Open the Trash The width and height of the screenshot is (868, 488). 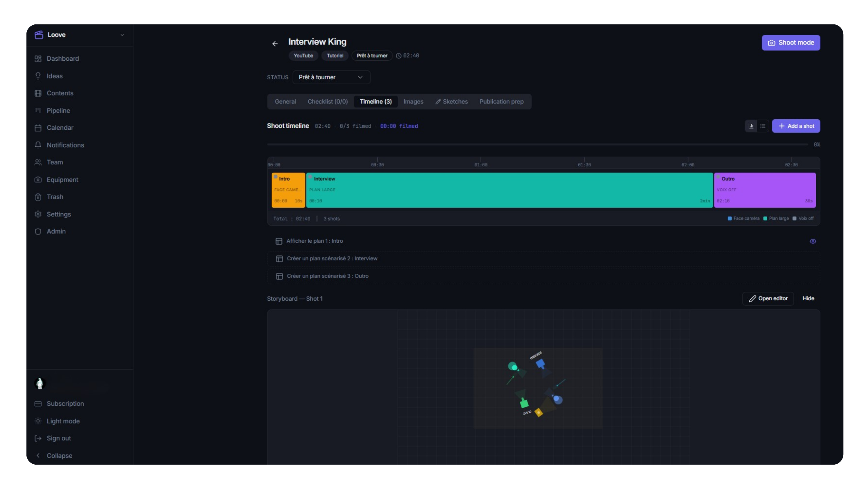[55, 197]
